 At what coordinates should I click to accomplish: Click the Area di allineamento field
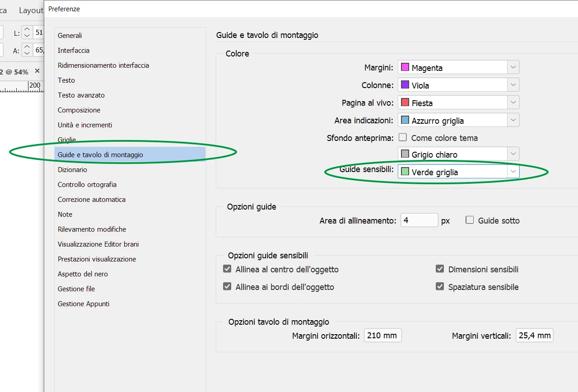pyautogui.click(x=420, y=220)
